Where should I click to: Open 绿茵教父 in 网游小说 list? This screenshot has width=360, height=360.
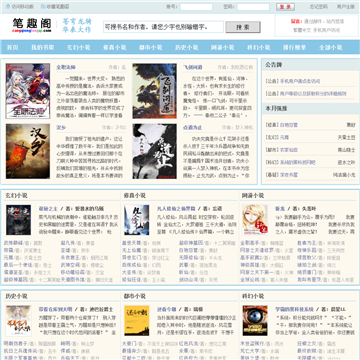(x=306, y=258)
